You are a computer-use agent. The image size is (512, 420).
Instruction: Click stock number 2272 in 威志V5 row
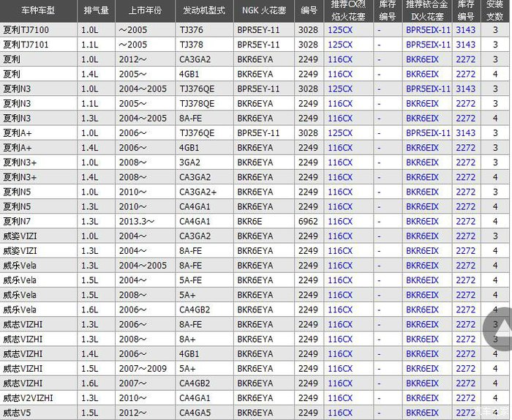pos(465,413)
